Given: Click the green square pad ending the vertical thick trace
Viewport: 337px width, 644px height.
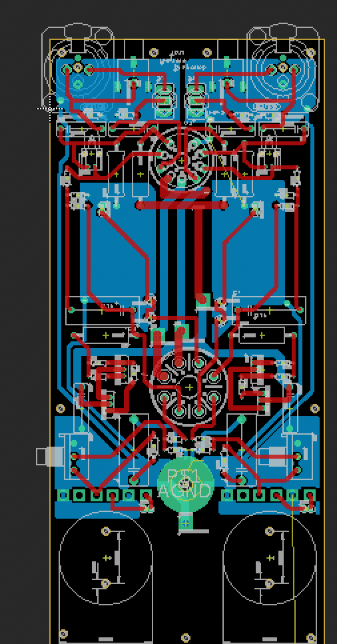Looking at the screenshot, I should pos(202,301).
